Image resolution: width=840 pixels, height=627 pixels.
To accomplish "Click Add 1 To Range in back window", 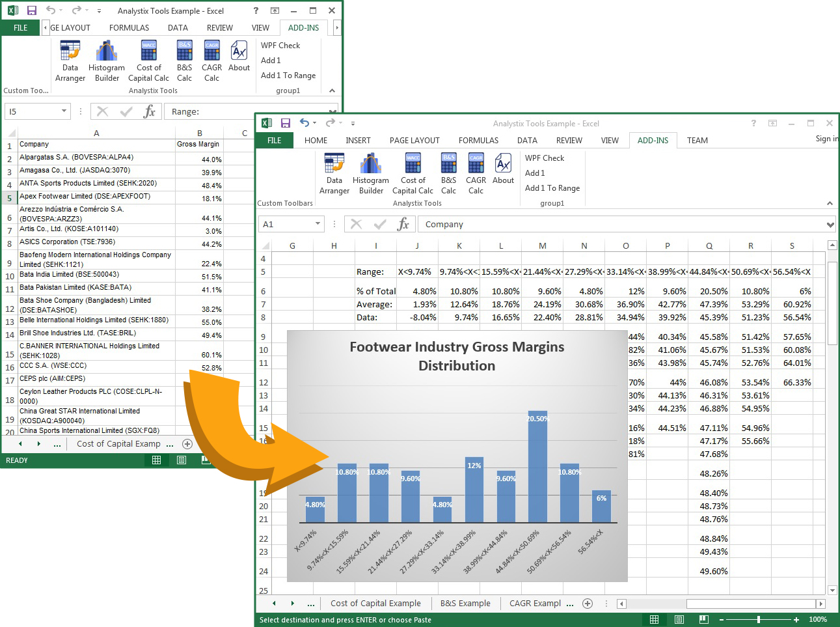I will pos(288,76).
